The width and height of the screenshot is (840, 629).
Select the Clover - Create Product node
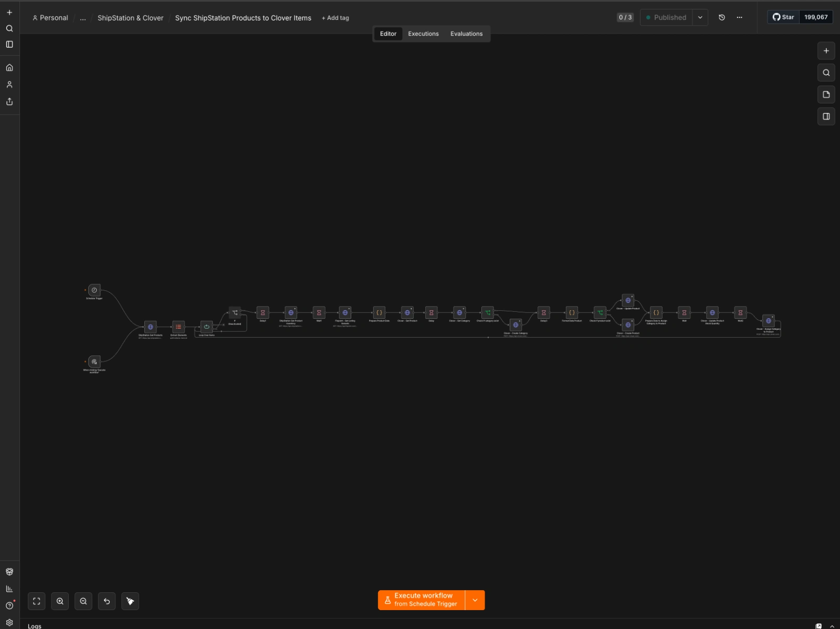pos(628,325)
